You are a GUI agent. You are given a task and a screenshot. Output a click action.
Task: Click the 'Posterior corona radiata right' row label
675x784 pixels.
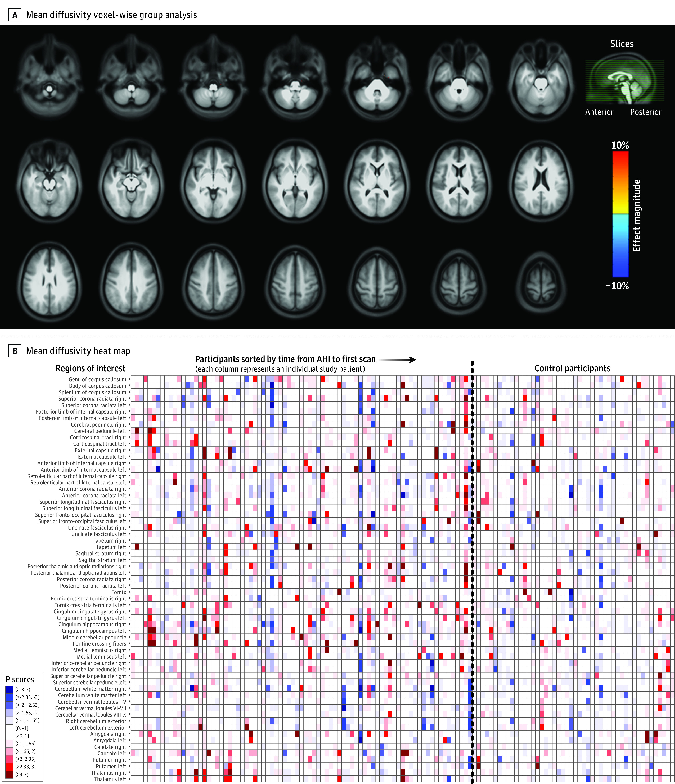[x=92, y=579]
